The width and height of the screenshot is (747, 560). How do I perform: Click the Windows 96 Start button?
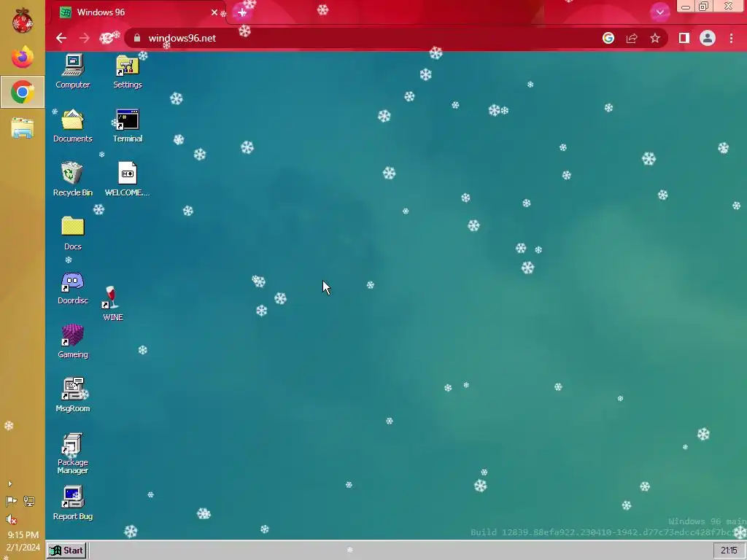click(66, 551)
